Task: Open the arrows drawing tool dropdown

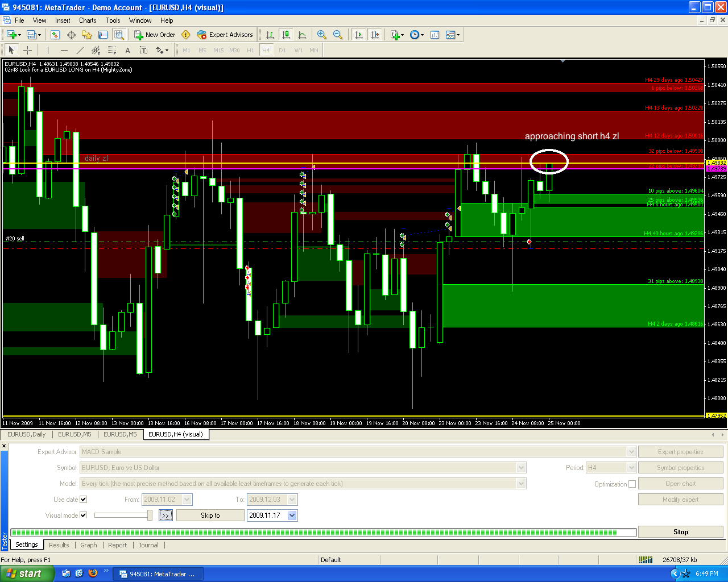Action: click(162, 50)
